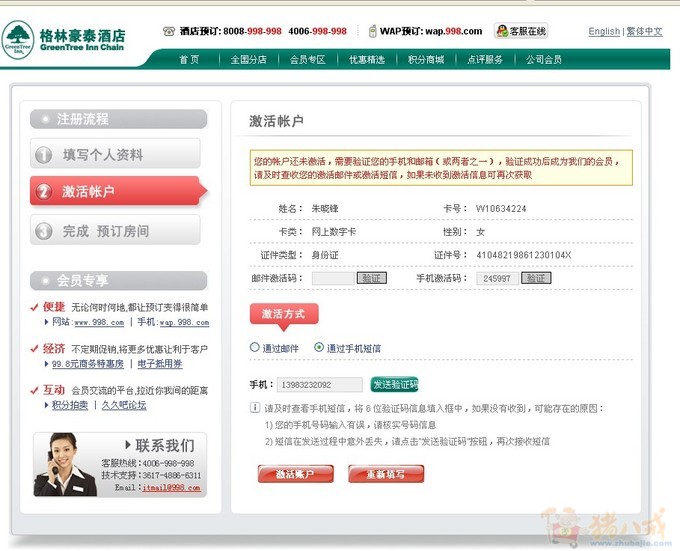Click the customer service agent photo
This screenshot has height=551, width=680.
click(x=65, y=464)
